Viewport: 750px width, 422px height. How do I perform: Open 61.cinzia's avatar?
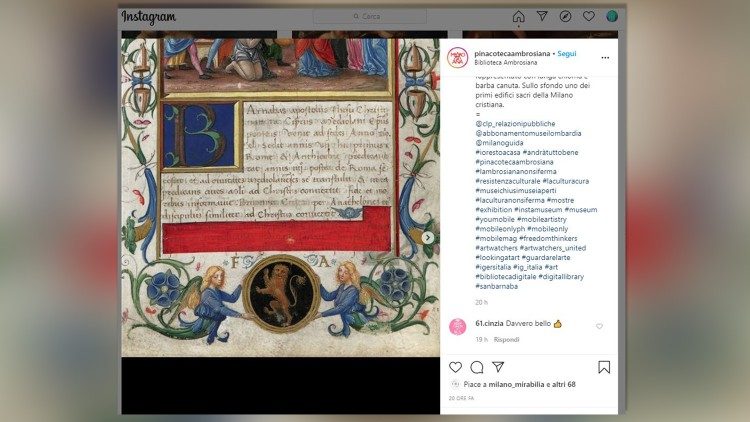[457, 326]
